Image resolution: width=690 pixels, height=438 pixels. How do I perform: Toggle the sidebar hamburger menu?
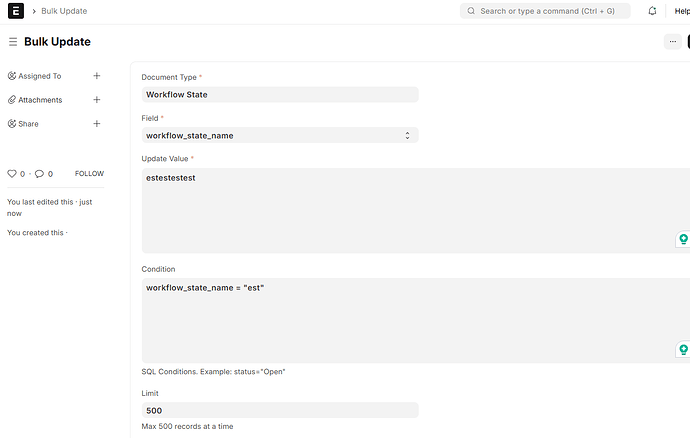coord(13,42)
